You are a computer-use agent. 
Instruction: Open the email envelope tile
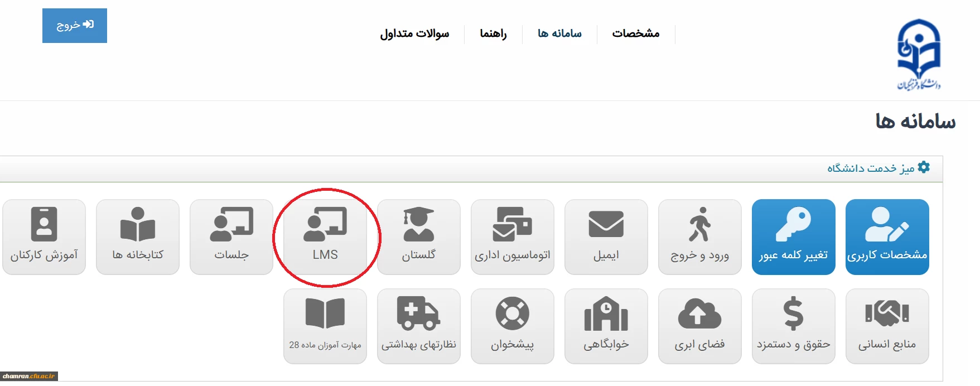(606, 237)
